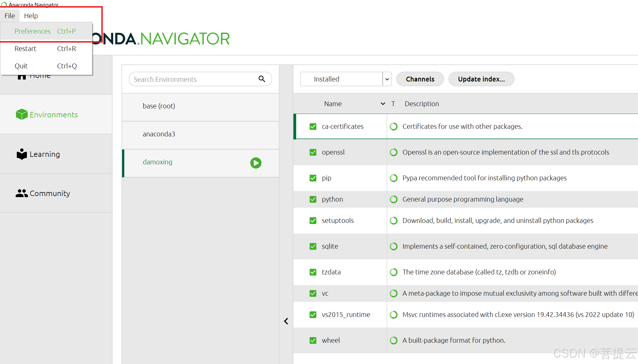The height and width of the screenshot is (364, 638).
Task: Click the magnifier icon in Search Environments
Action: (262, 79)
